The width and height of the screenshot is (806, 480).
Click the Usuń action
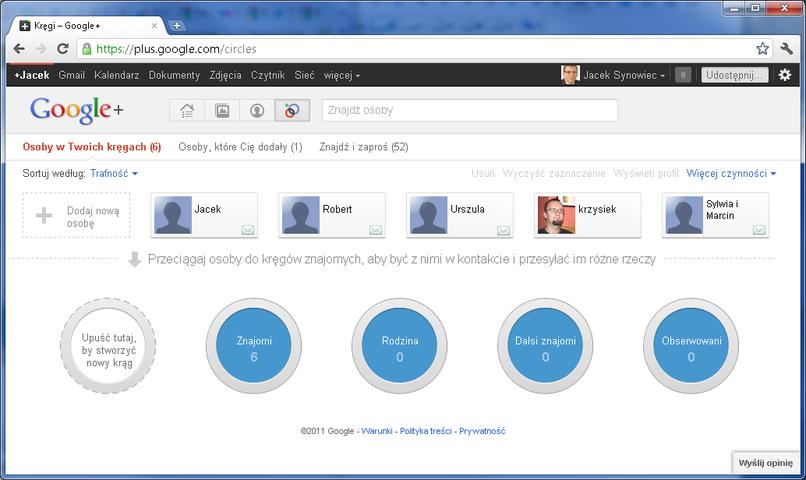click(483, 173)
